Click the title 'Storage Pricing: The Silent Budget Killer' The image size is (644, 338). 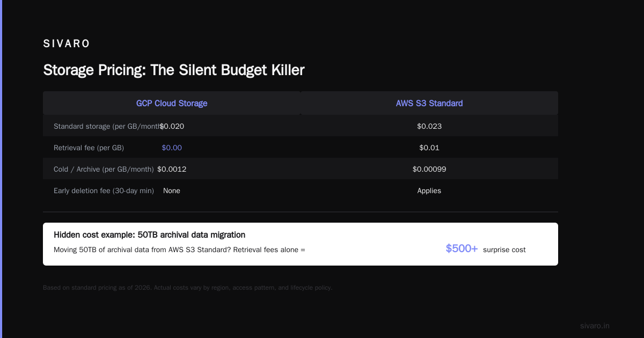[174, 70]
